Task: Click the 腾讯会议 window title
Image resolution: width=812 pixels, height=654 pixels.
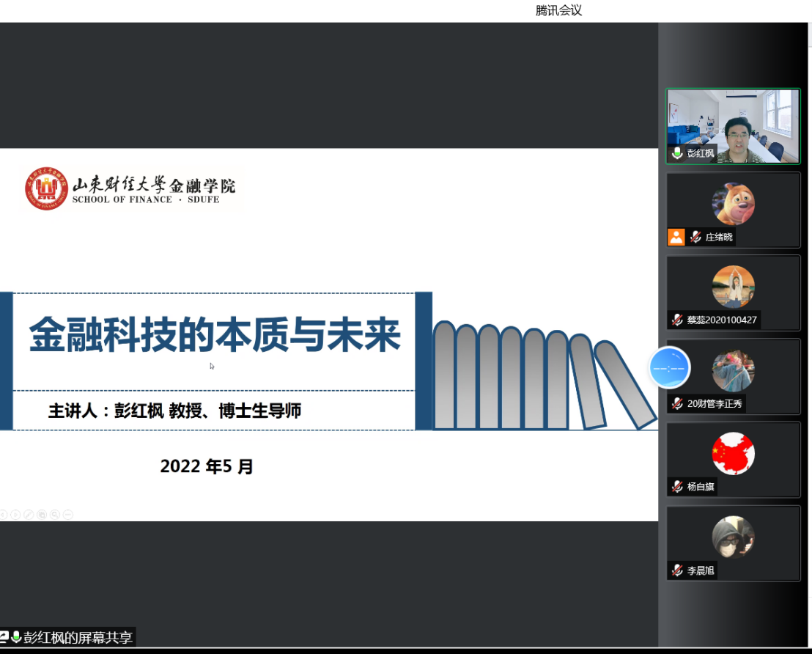Action: (x=558, y=10)
